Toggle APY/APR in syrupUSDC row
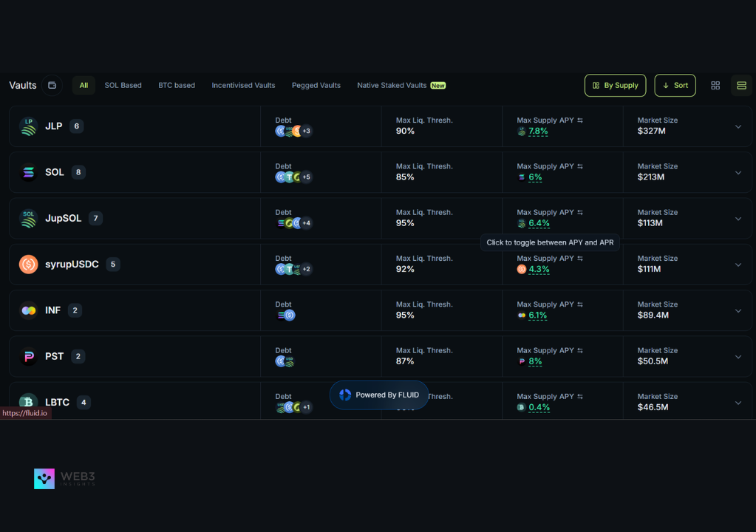The image size is (756, 532). [x=580, y=259]
